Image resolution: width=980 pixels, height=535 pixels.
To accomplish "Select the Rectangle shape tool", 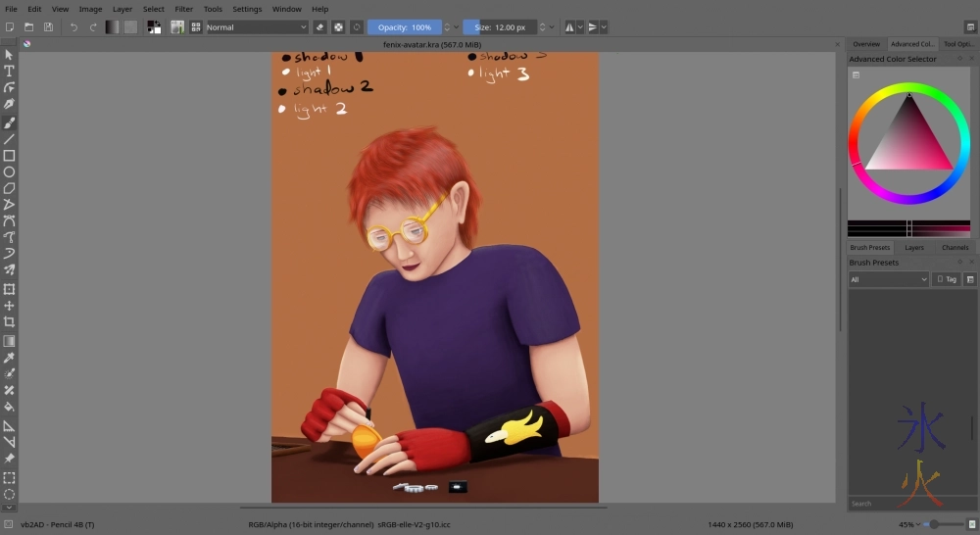I will pyautogui.click(x=9, y=156).
